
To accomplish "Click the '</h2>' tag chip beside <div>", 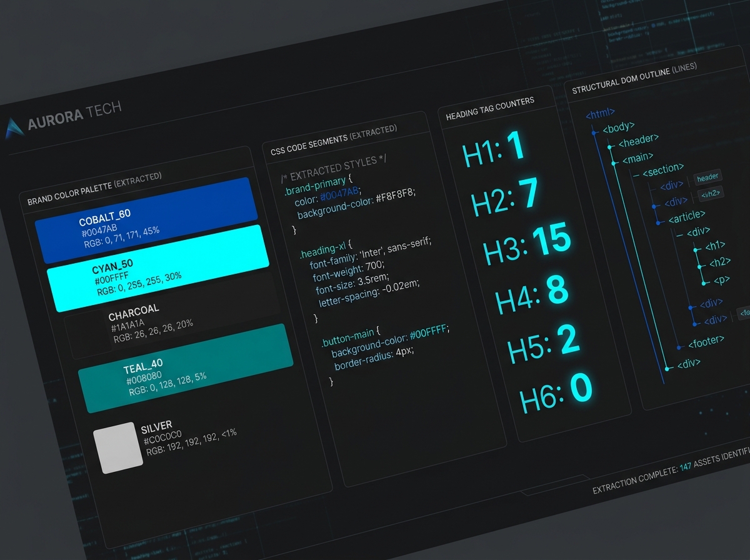I will click(x=711, y=194).
